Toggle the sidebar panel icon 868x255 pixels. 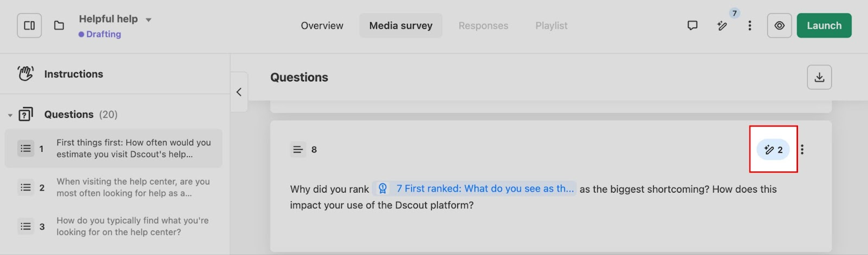click(x=29, y=25)
